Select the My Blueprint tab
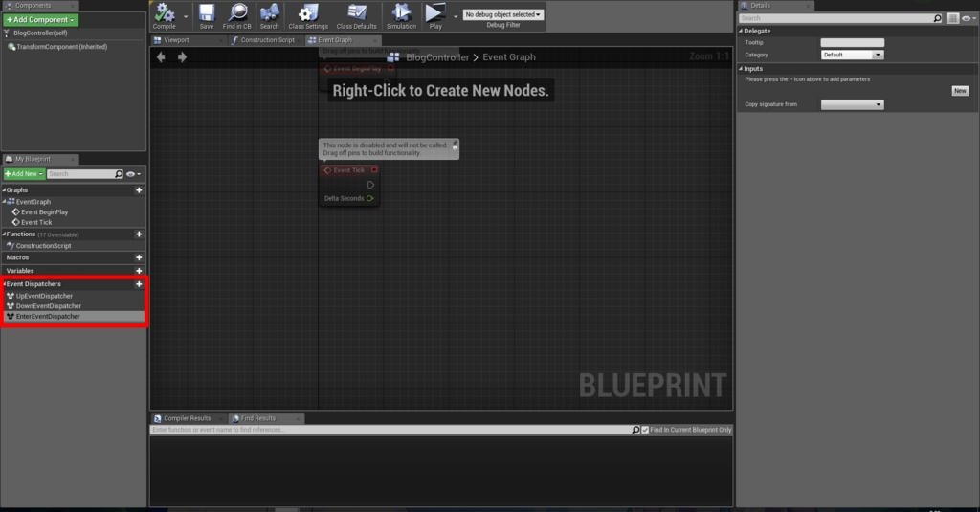This screenshot has width=980, height=512. (40, 160)
